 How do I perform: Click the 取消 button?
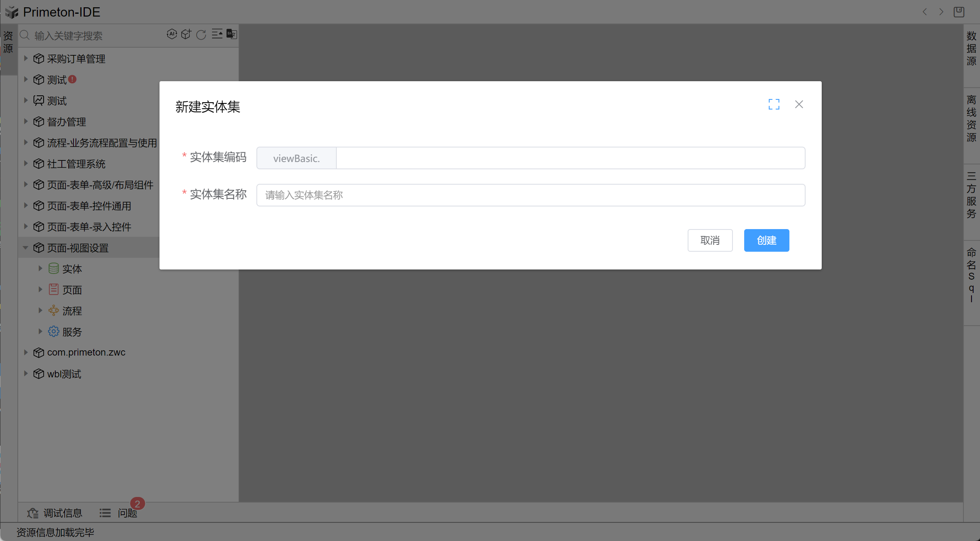709,240
